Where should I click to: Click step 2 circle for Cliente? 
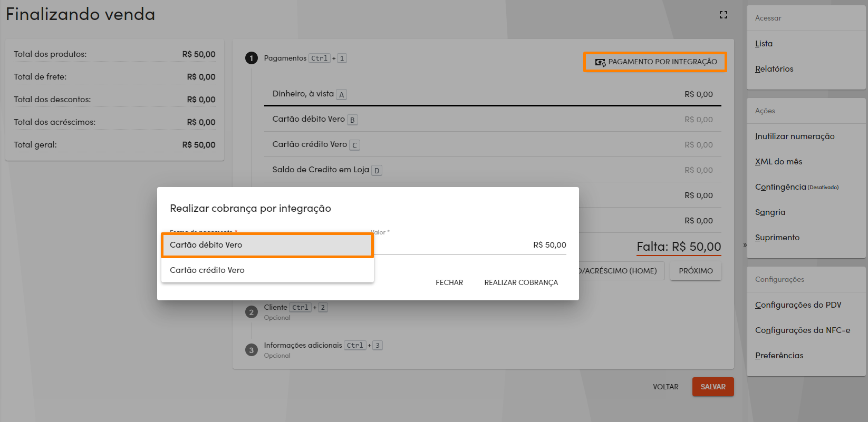252,312
